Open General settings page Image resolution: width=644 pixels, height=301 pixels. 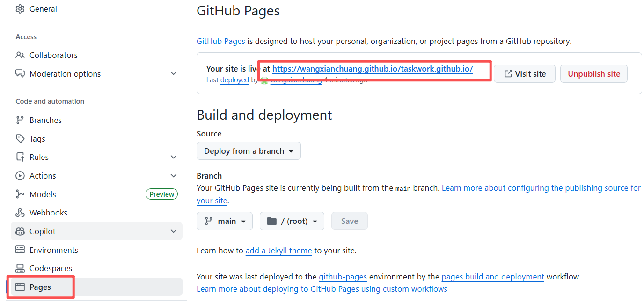pyautogui.click(x=96, y=9)
